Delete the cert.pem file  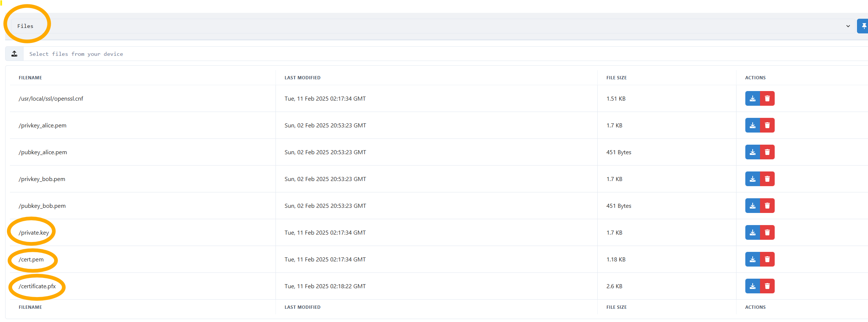pyautogui.click(x=767, y=259)
